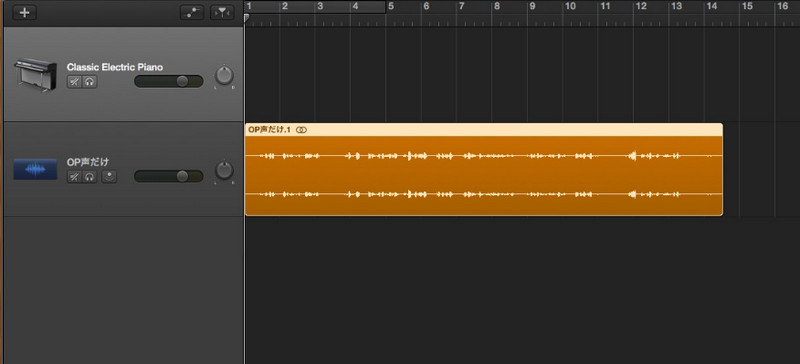Click pan knob of Classic Electric Piano track
This screenshot has height=364, width=800.
pos(224,75)
